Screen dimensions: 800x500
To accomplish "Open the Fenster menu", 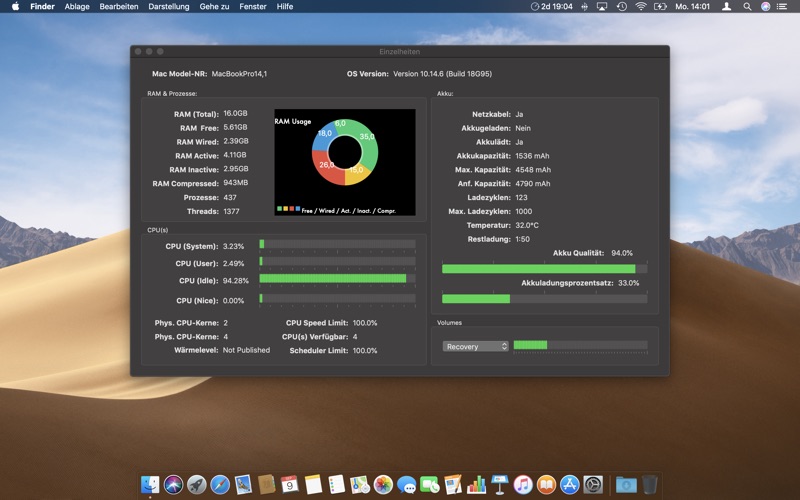I will (x=253, y=6).
